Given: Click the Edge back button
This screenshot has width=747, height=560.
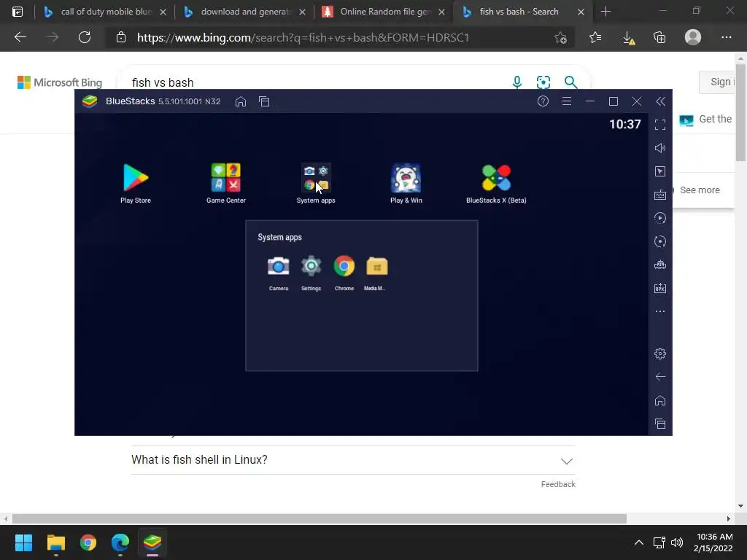Looking at the screenshot, I should (20, 37).
